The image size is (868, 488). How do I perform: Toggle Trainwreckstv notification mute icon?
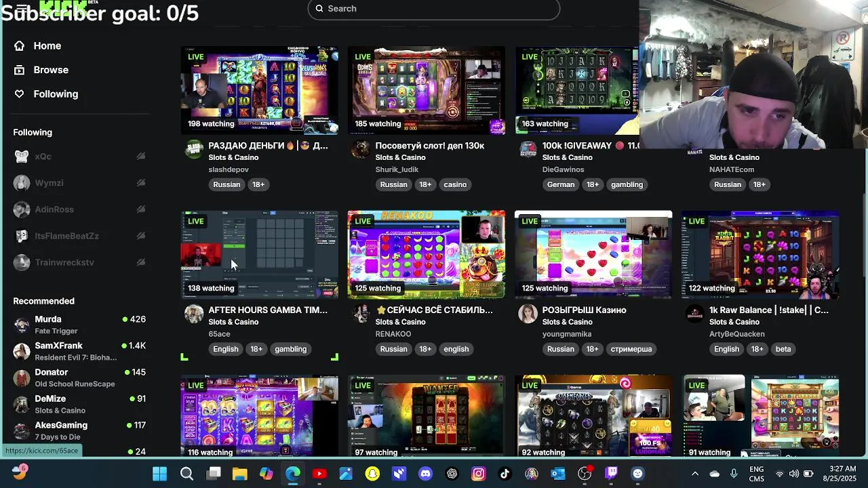141,262
